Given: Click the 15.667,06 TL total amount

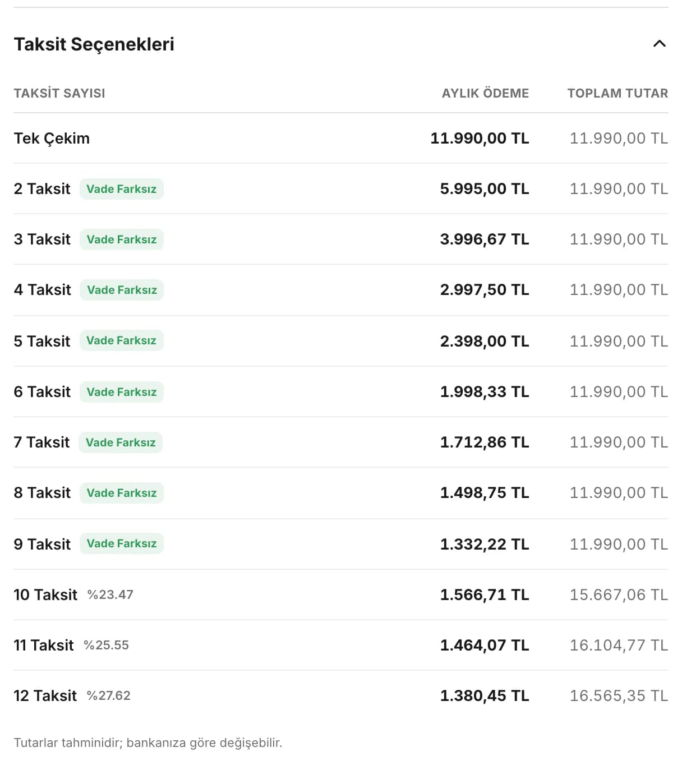Looking at the screenshot, I should click(x=619, y=595).
